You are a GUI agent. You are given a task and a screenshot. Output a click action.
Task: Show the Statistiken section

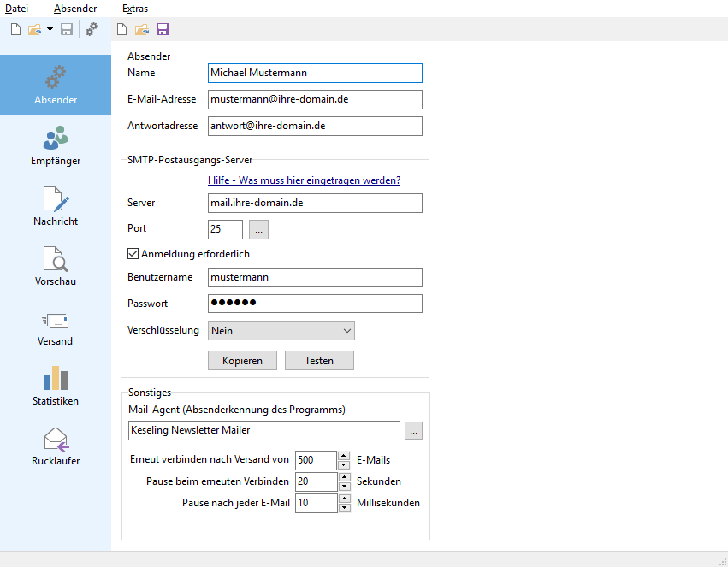tap(56, 386)
